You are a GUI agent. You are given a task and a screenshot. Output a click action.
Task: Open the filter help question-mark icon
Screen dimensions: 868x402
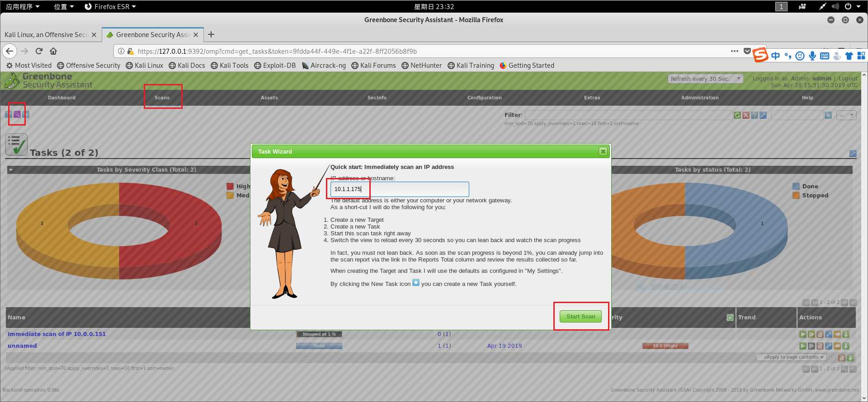(x=755, y=115)
